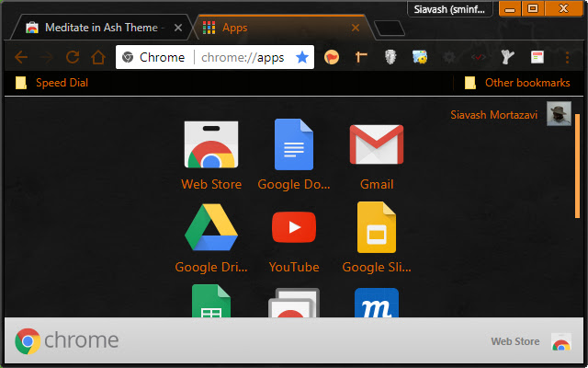Click the picture-frame extension icon

click(x=420, y=57)
